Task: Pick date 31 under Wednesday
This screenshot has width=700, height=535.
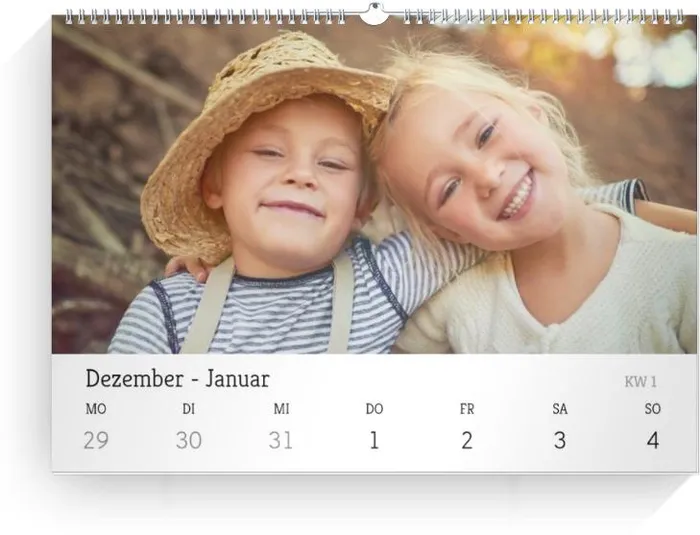Action: [281, 440]
